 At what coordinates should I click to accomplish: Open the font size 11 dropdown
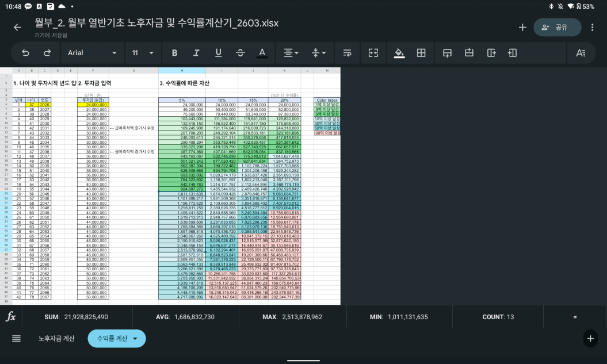point(143,53)
